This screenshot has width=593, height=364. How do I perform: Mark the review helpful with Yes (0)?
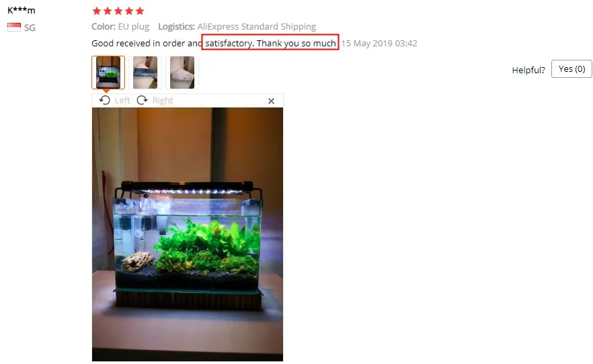pos(571,69)
